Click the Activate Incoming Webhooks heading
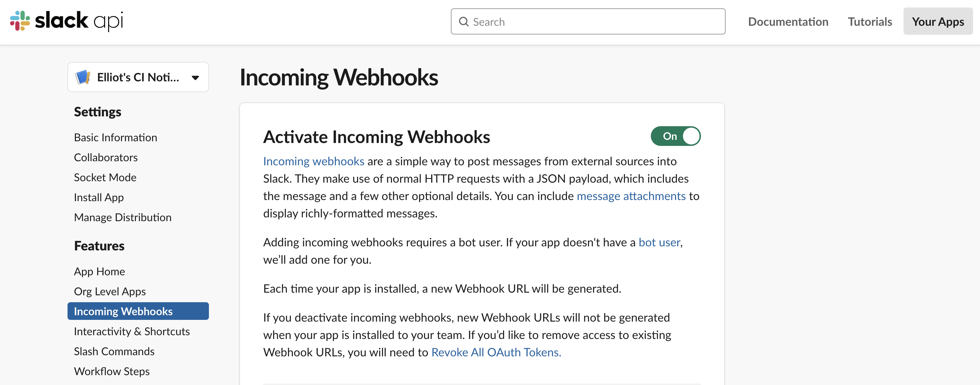Viewport: 980px width, 385px height. click(376, 137)
